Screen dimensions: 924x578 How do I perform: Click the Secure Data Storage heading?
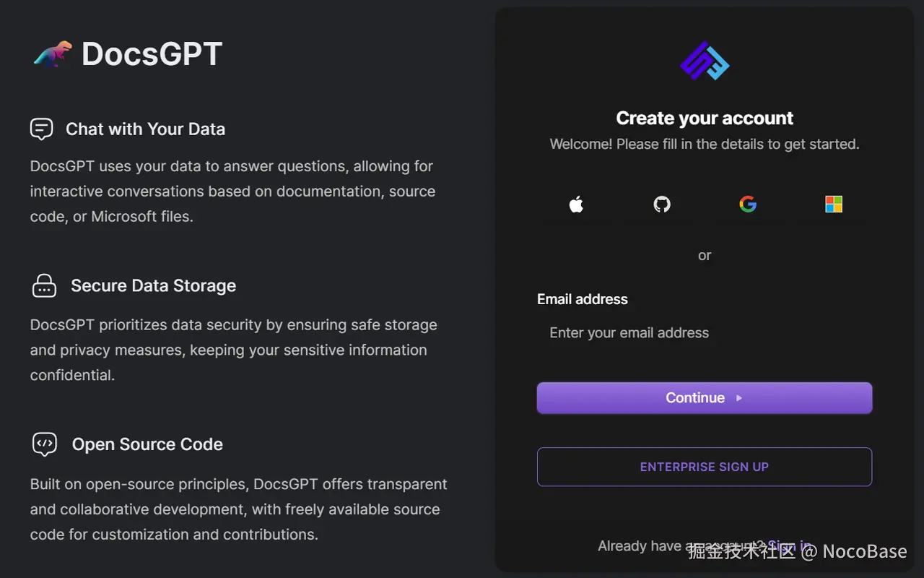pyautogui.click(x=153, y=285)
